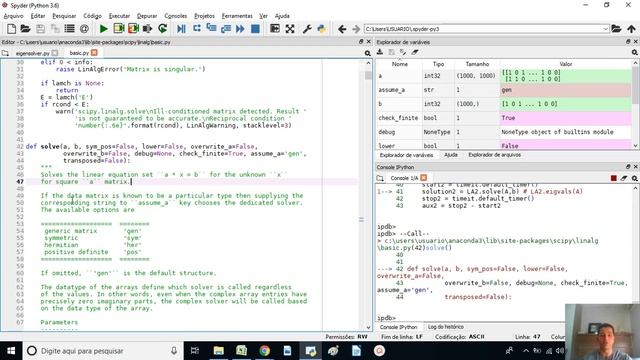Create a new file from toolbar
Viewport: 640px width, 360px height.
click(11, 29)
